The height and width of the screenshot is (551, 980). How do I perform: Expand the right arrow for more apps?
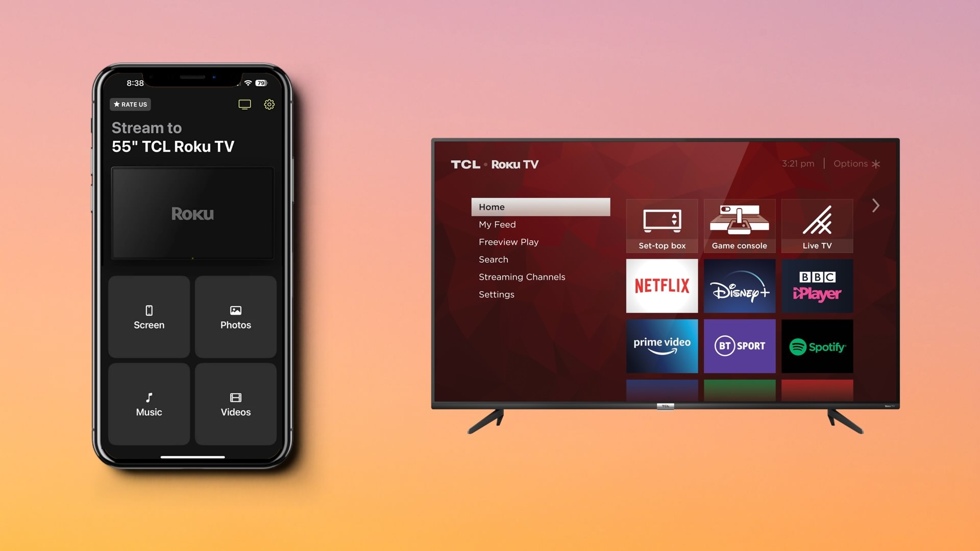pos(875,205)
